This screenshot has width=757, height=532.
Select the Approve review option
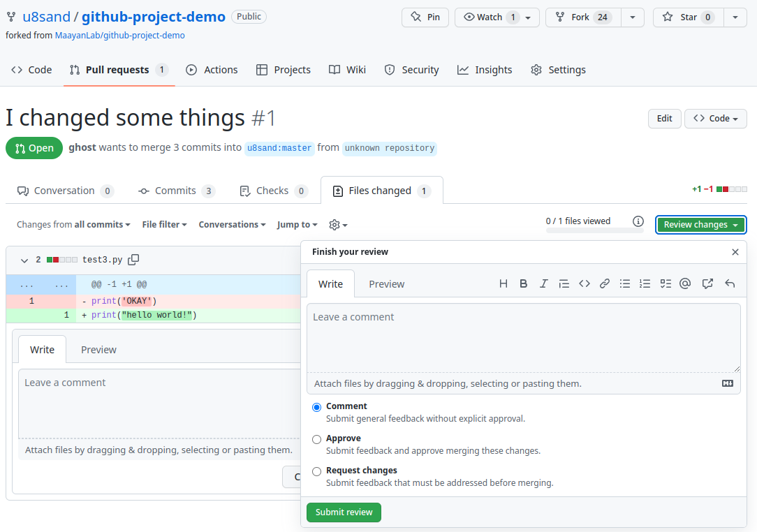coord(317,439)
